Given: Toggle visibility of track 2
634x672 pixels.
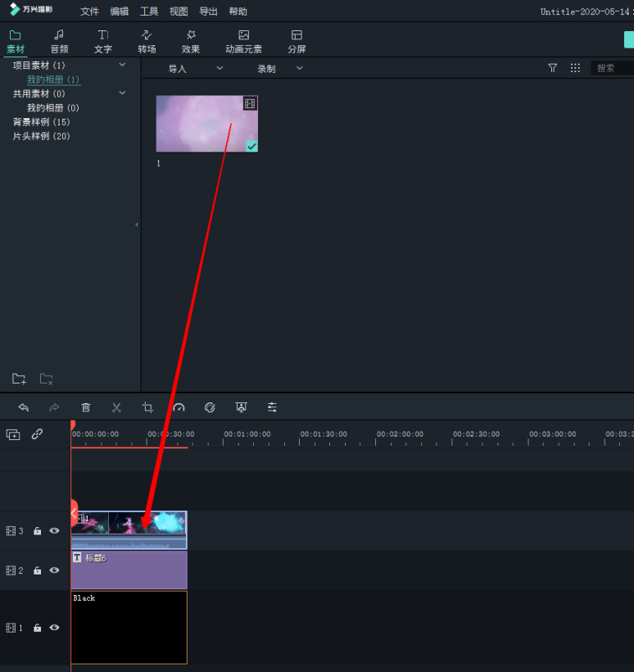Looking at the screenshot, I should tap(54, 570).
